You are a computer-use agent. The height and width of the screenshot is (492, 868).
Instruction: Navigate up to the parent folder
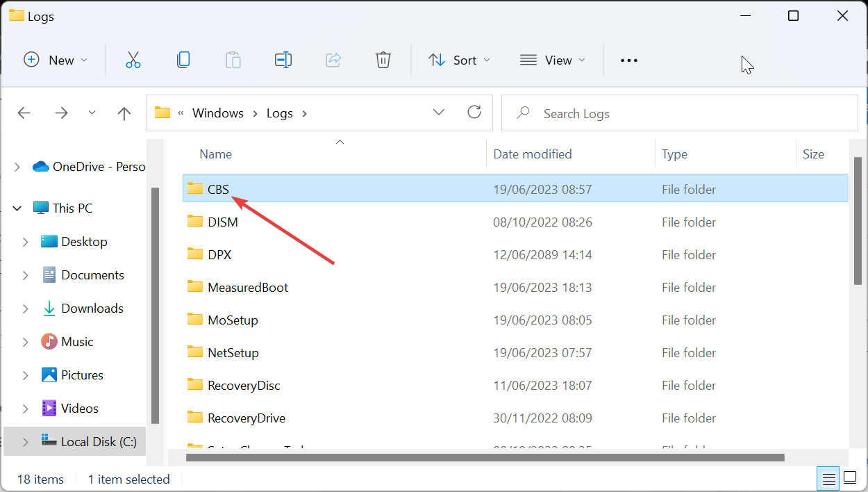coord(124,113)
